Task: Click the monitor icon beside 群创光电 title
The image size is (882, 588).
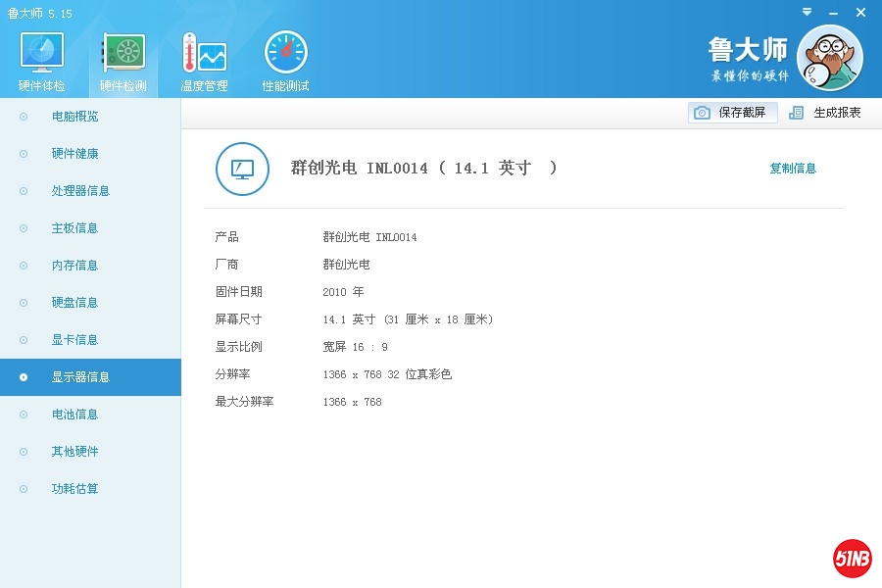Action: pos(242,169)
